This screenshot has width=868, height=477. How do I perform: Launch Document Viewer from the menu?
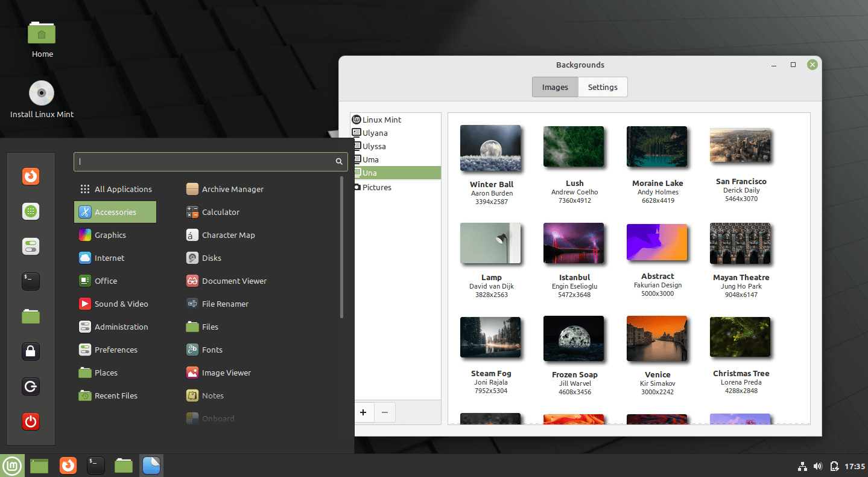point(226,281)
